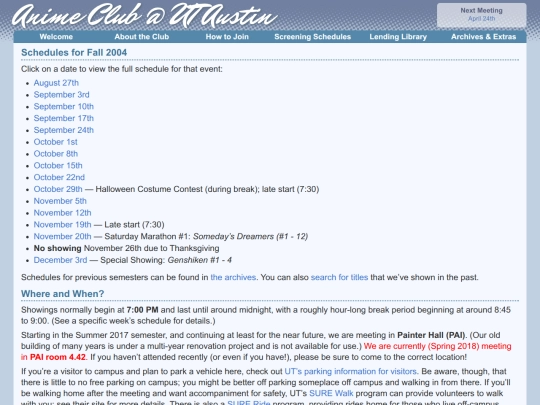540x405 pixels.
Task: Click the red PAI room 4.42 text
Action: pos(58,357)
